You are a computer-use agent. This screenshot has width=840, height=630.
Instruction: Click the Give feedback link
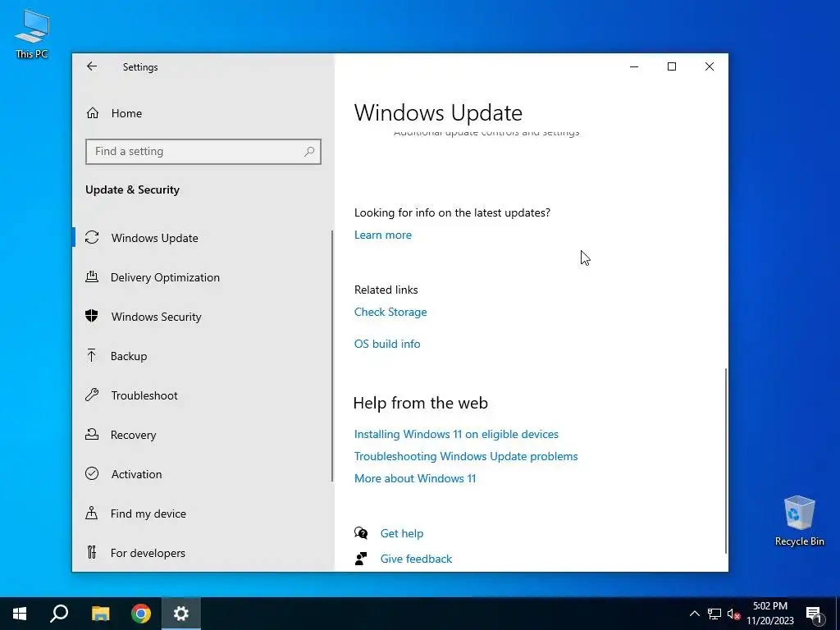[416, 559]
